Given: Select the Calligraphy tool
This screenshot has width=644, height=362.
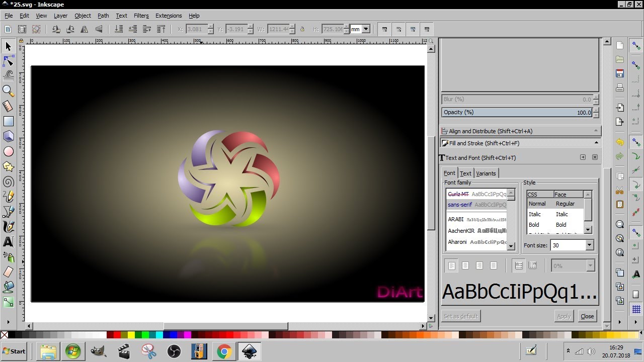Looking at the screenshot, I should point(8,227).
